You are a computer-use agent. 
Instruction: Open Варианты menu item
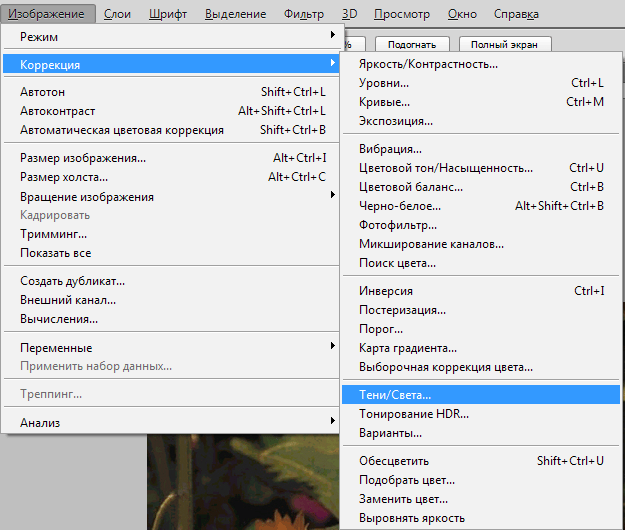(481, 433)
